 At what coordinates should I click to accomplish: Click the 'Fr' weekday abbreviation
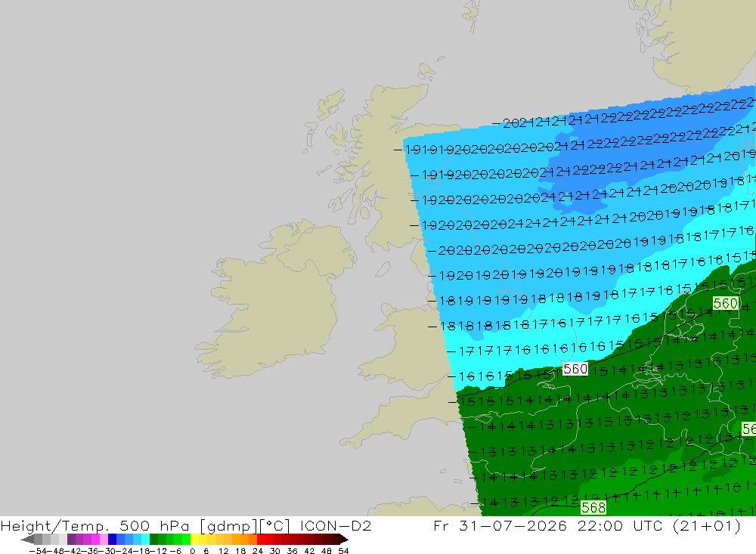pyautogui.click(x=442, y=525)
